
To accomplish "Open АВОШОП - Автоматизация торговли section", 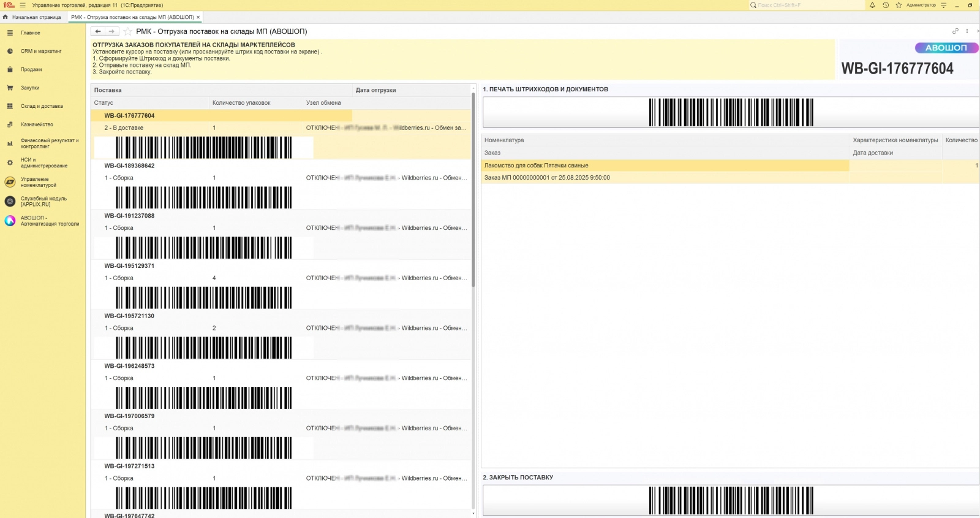I will tap(50, 221).
